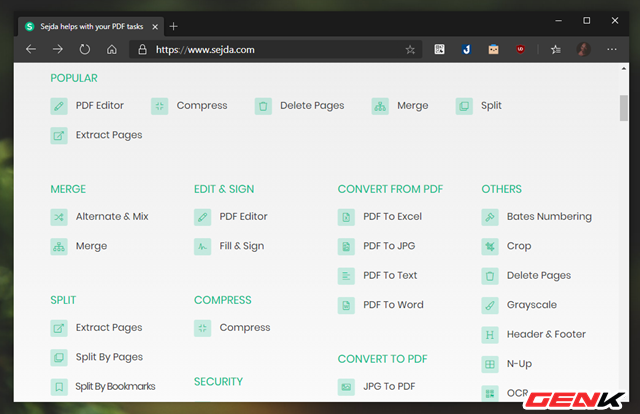Open the Header & Footer tool
The image size is (640, 414).
click(x=547, y=334)
